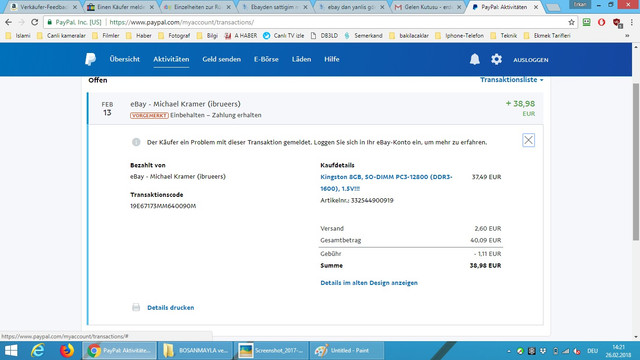Viewport: 640px width, 360px height.
Task: Click the eBay - Michael Kramer transaction header
Action: point(316,109)
